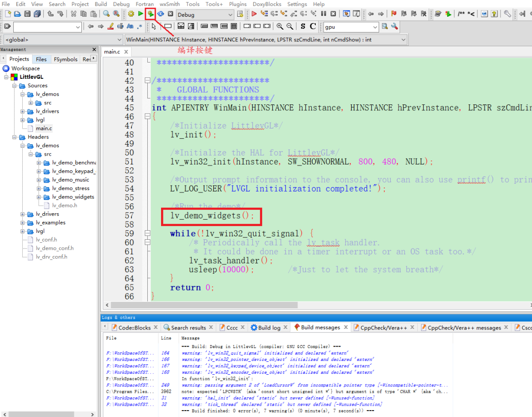532x417 pixels.
Task: Click the Rebuild icon in build toolbar
Action: (x=161, y=14)
